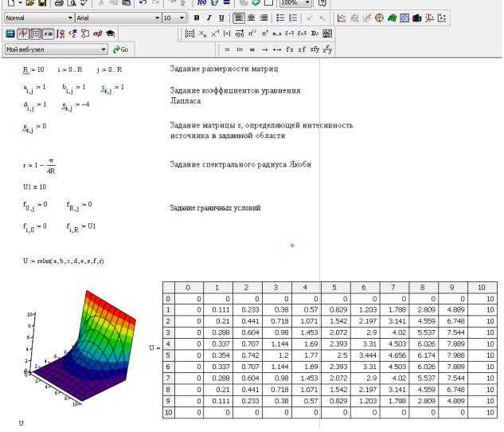Set left text alignment
504x432 pixels.
[x=239, y=18]
